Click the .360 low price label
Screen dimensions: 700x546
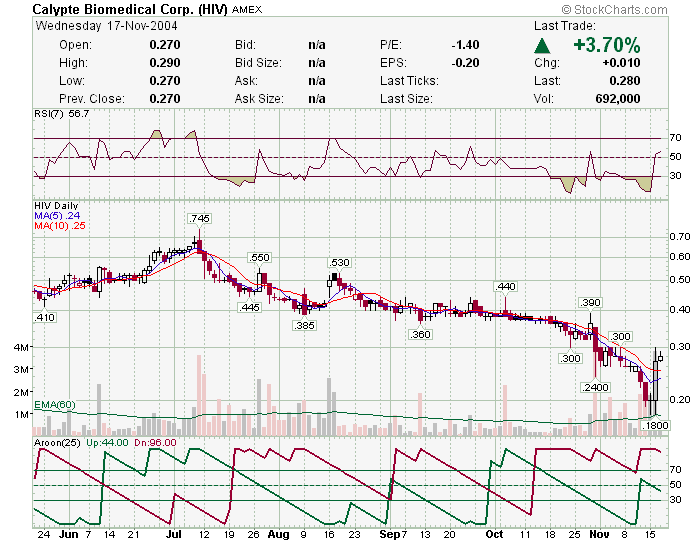coord(420,334)
